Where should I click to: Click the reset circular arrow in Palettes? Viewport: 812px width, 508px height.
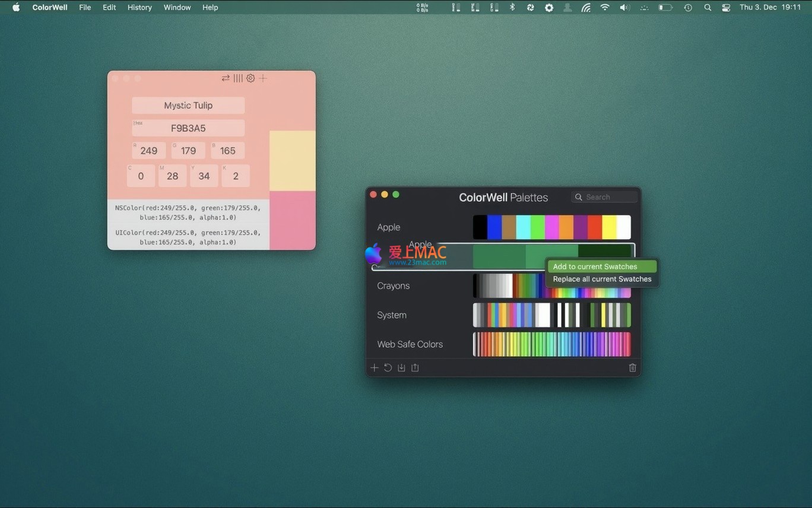(388, 368)
